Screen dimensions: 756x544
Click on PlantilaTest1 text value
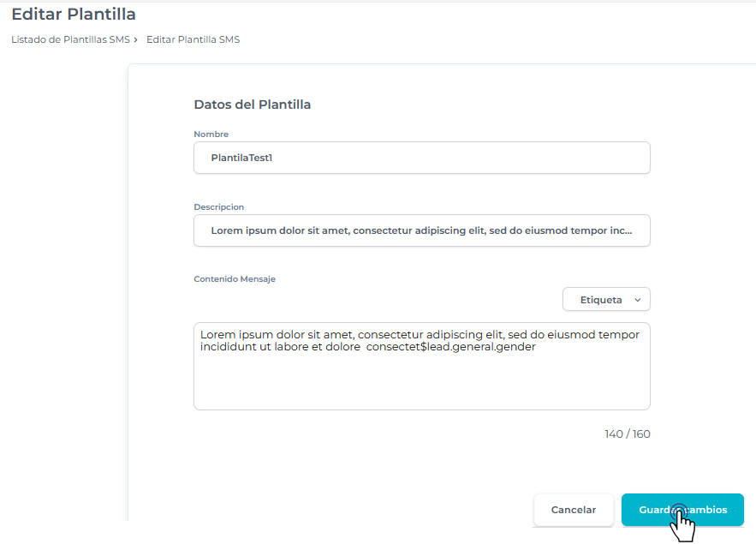point(241,158)
